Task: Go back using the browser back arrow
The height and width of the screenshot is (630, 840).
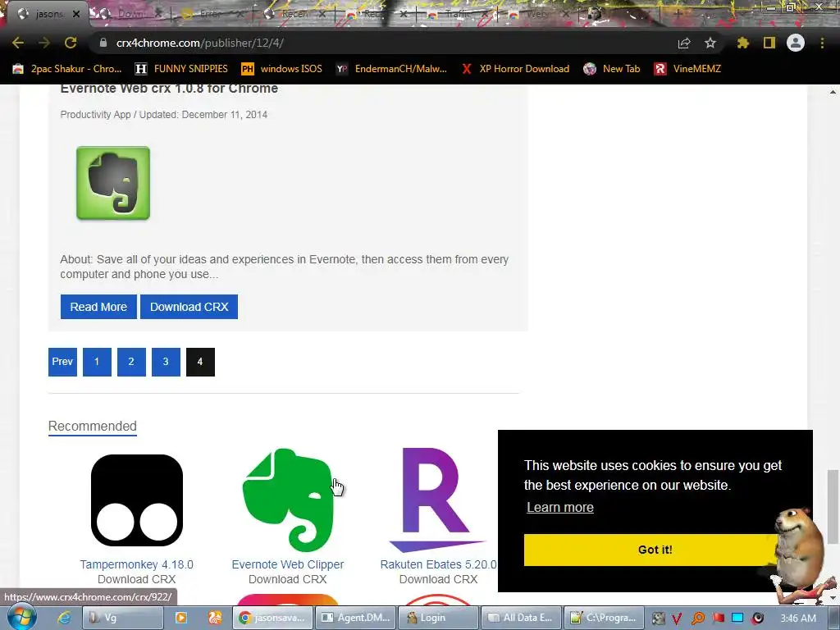Action: tap(18, 43)
